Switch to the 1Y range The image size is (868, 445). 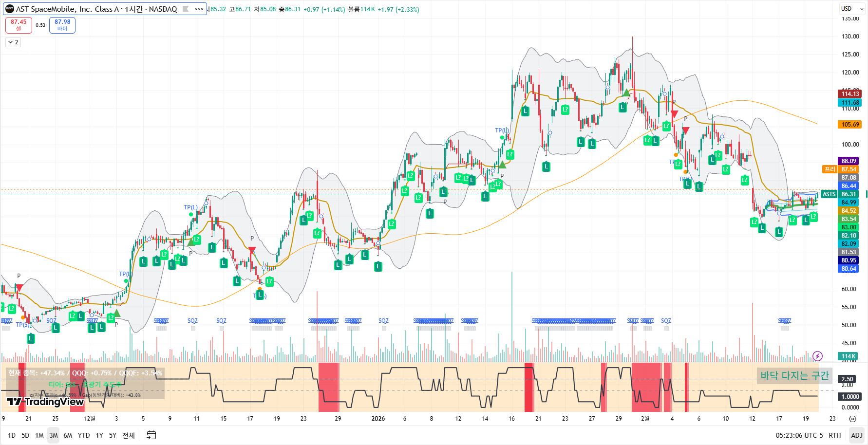point(99,435)
